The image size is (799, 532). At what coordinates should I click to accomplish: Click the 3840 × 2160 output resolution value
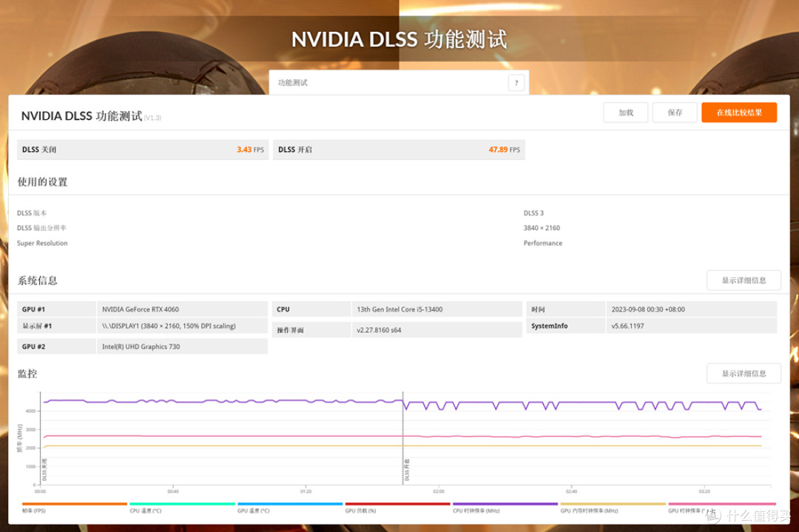(x=542, y=228)
